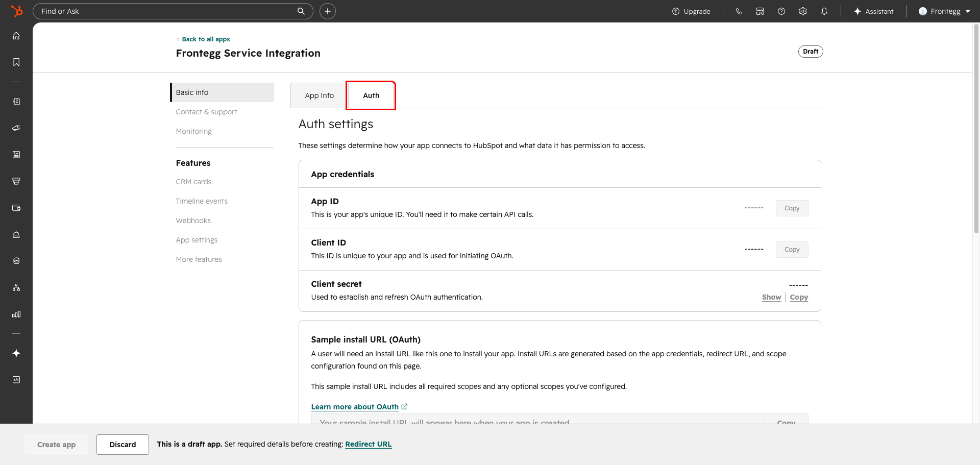The height and width of the screenshot is (465, 980).
Task: Open the Home icon in sidebar
Action: 16,36
